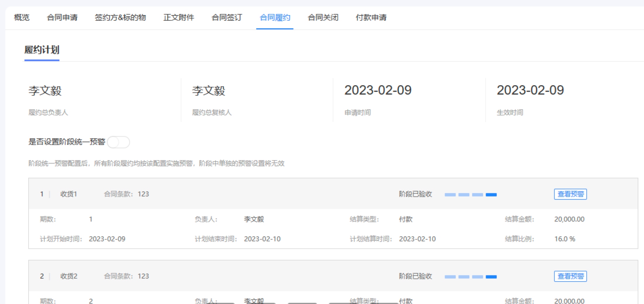This screenshot has width=644, height=304.
Task: Click the 结算金额 value 20,000.00 in 收货1
Action: 569,219
